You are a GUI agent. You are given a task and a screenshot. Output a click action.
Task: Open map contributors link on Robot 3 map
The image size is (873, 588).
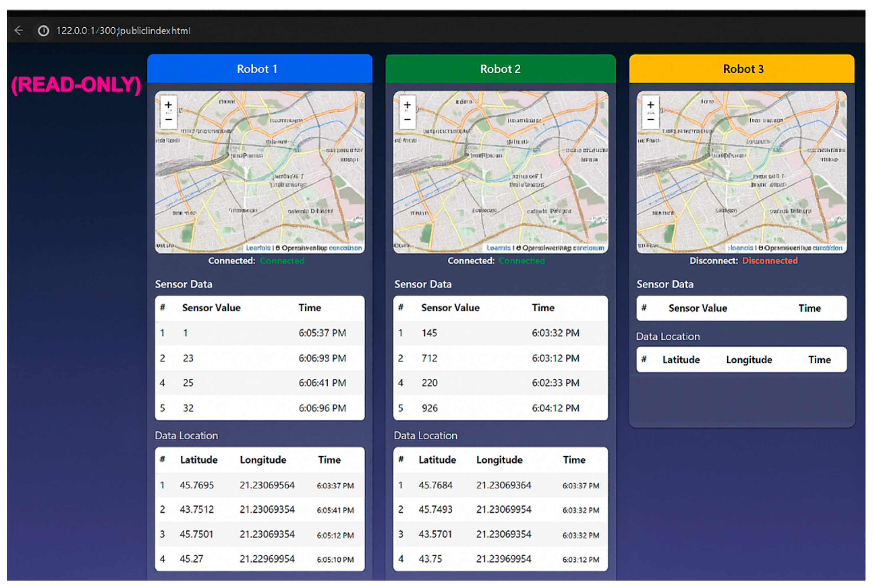(827, 248)
